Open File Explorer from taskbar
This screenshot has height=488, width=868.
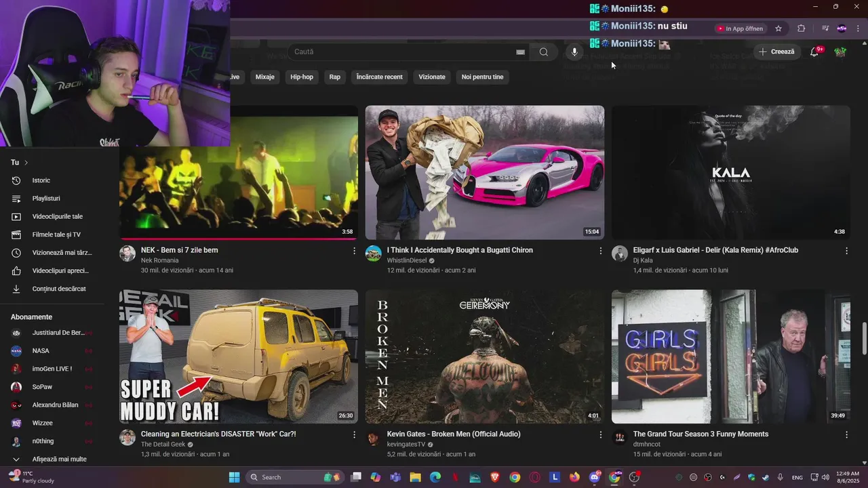point(415,477)
